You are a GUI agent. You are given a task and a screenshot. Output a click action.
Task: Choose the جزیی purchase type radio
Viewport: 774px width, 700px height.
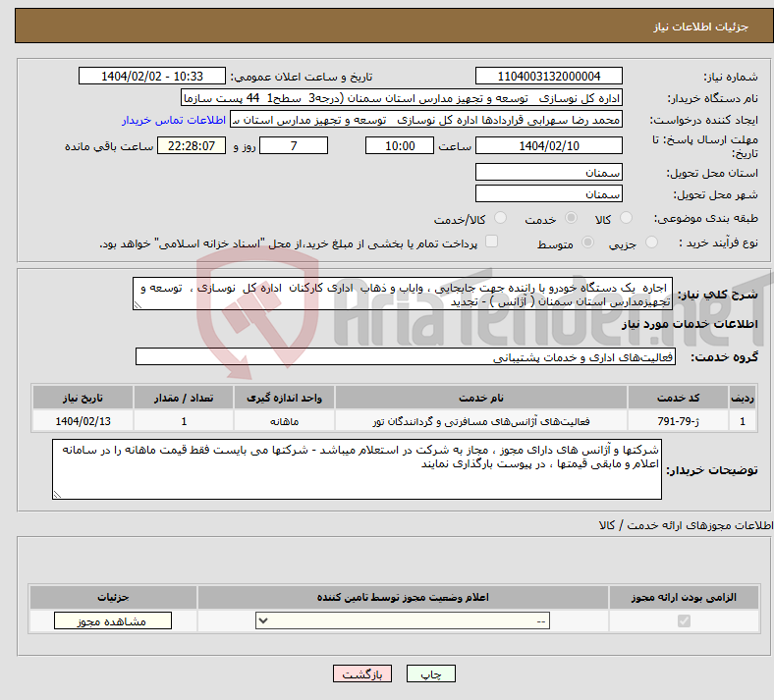tap(651, 242)
